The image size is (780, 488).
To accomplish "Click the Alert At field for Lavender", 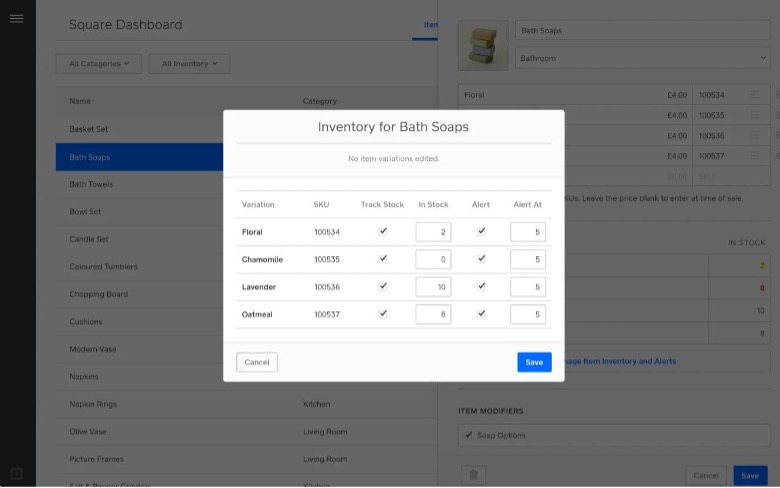I will point(528,287).
